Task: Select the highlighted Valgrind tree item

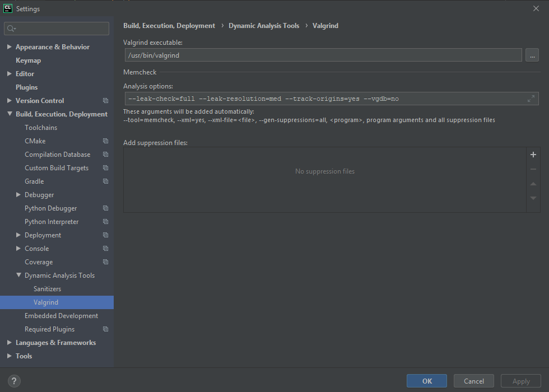Action: tap(57, 302)
